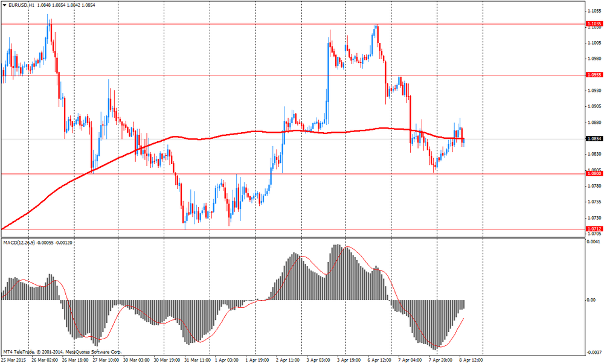Image resolution: width=604 pixels, height=364 pixels.
Task: Click the 0.0041 MACD scale value
Action: pos(593,242)
